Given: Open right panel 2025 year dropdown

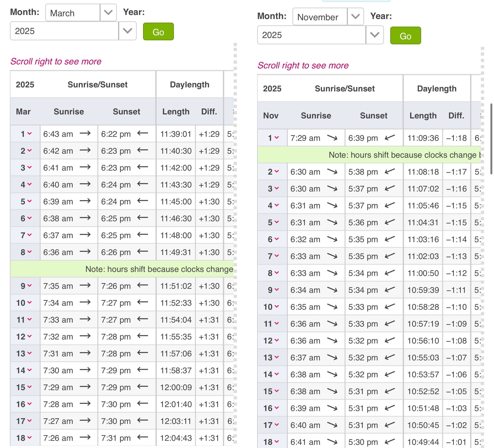Looking at the screenshot, I should (x=320, y=35).
